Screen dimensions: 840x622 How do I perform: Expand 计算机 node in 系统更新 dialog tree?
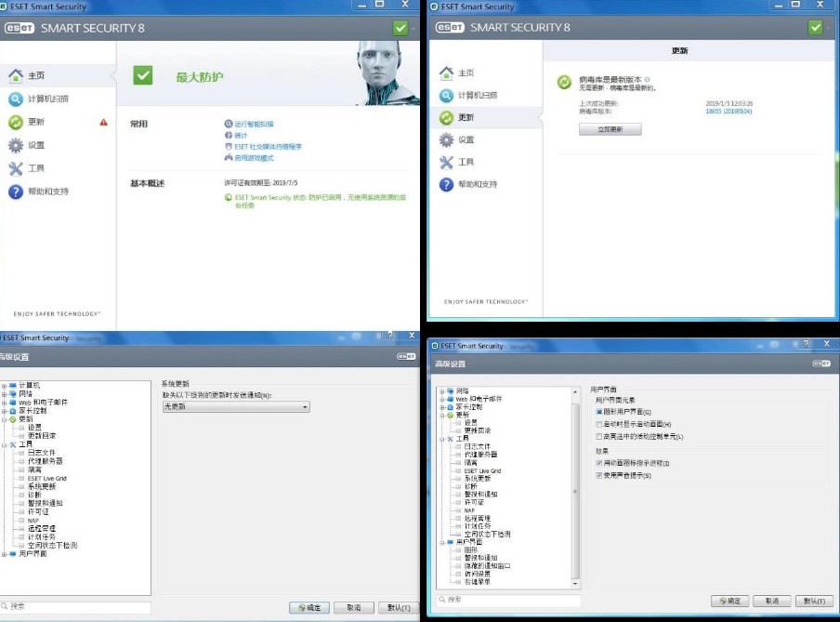[5, 386]
